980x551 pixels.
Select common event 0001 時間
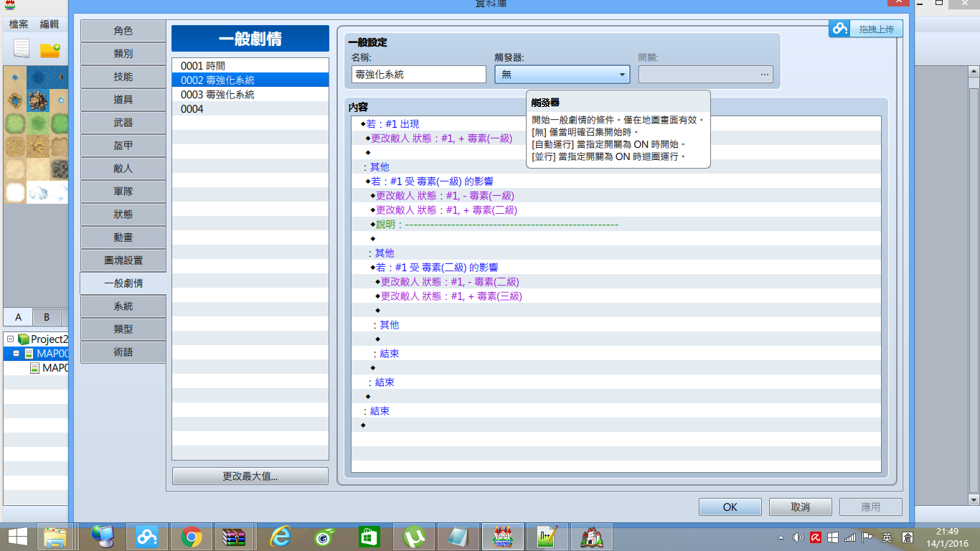click(x=250, y=66)
